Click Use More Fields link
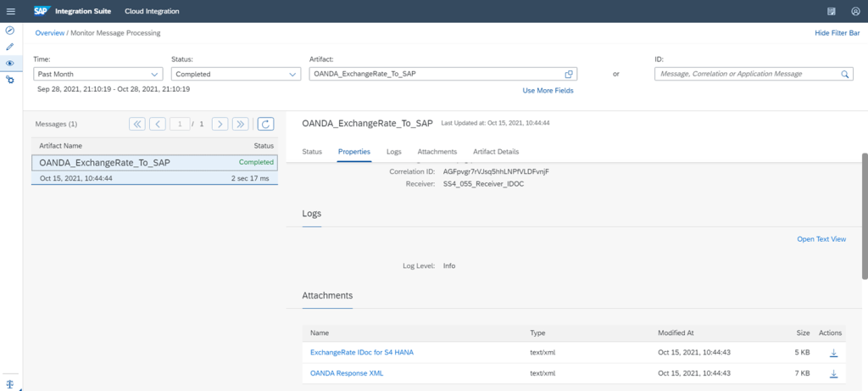The image size is (868, 391). [x=548, y=91]
